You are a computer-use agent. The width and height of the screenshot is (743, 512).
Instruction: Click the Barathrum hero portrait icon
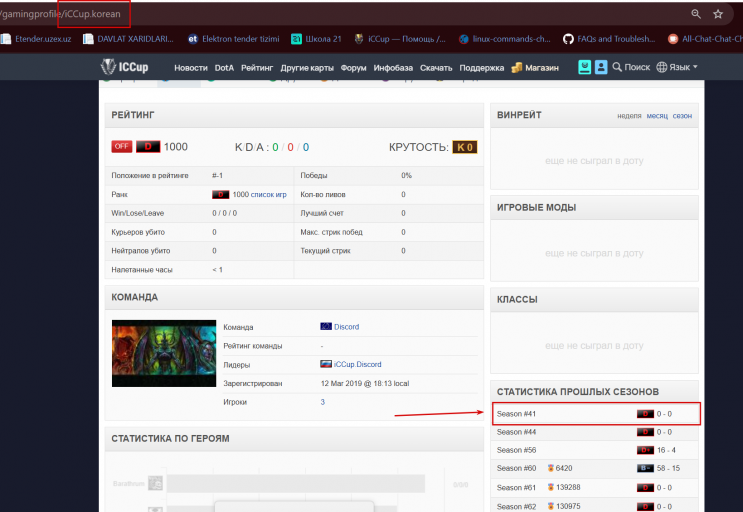[x=155, y=483]
